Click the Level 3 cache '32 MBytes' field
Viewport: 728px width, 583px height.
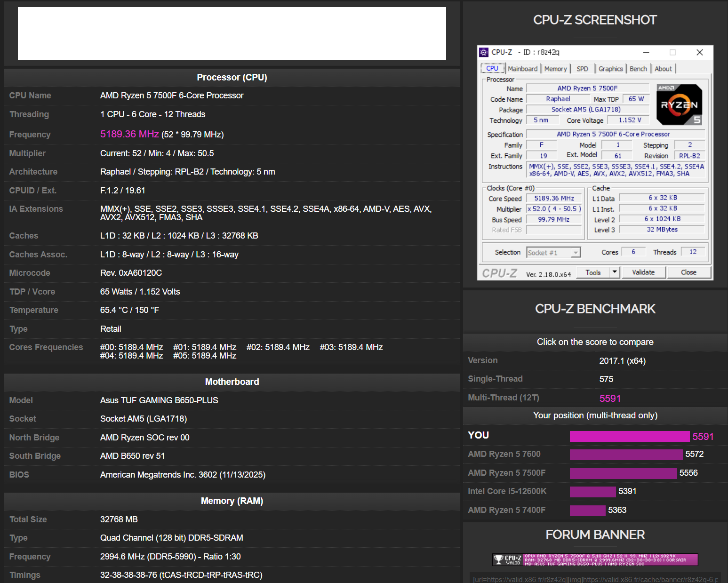click(662, 230)
